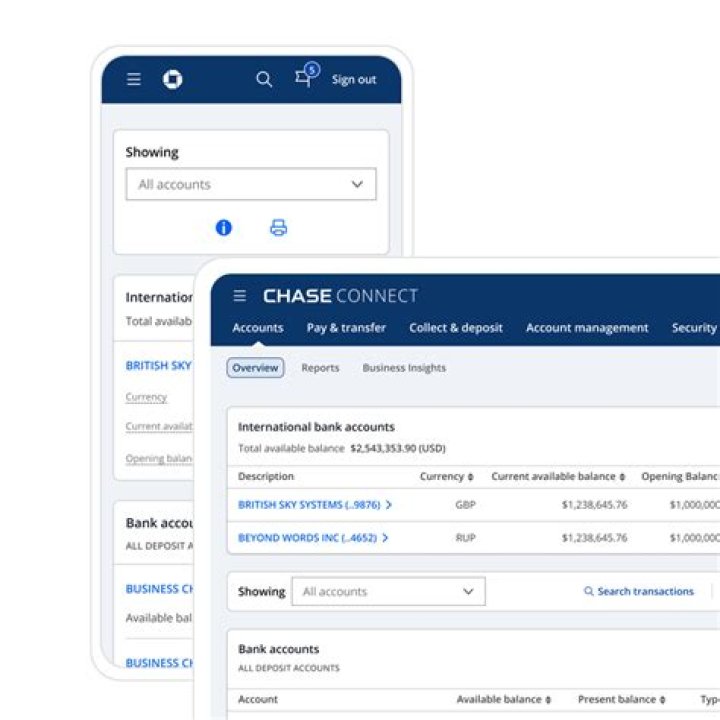Open notifications flag with badge 5

304,78
